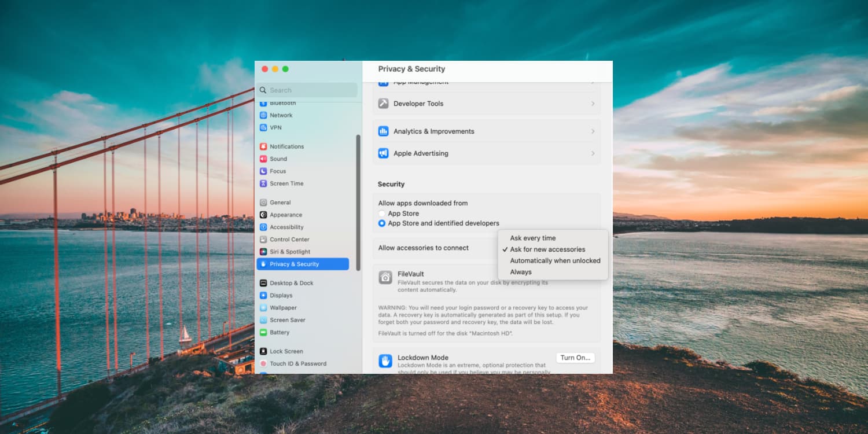Choose Ask every time from the menu
The width and height of the screenshot is (868, 434).
(532, 238)
